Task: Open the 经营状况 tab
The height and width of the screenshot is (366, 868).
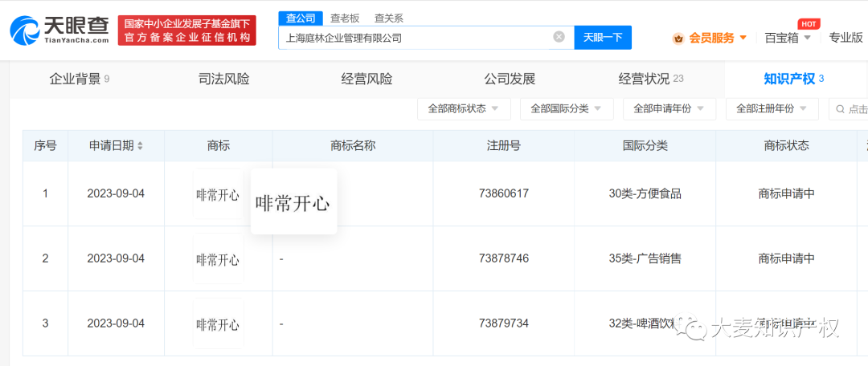Action: pos(651,79)
